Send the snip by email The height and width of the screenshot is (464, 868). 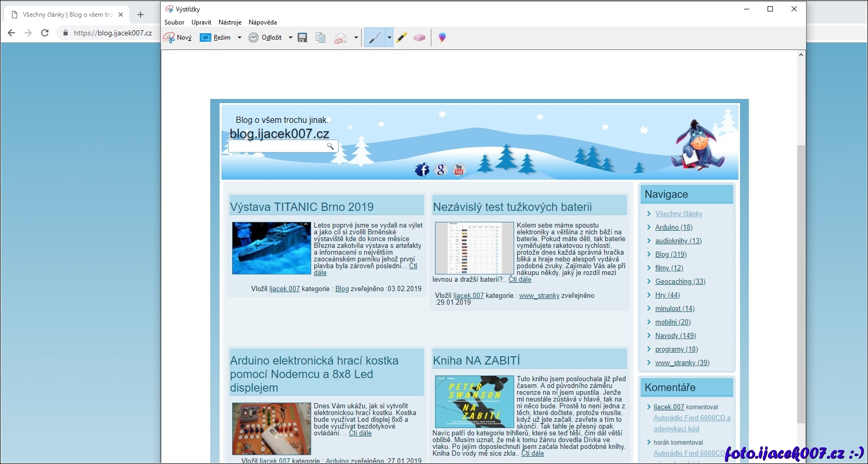pos(340,37)
